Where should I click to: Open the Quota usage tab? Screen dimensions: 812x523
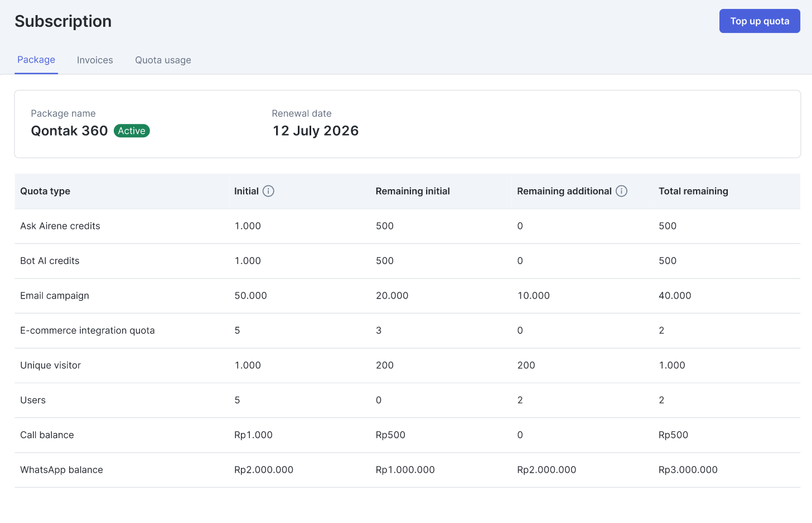point(163,60)
